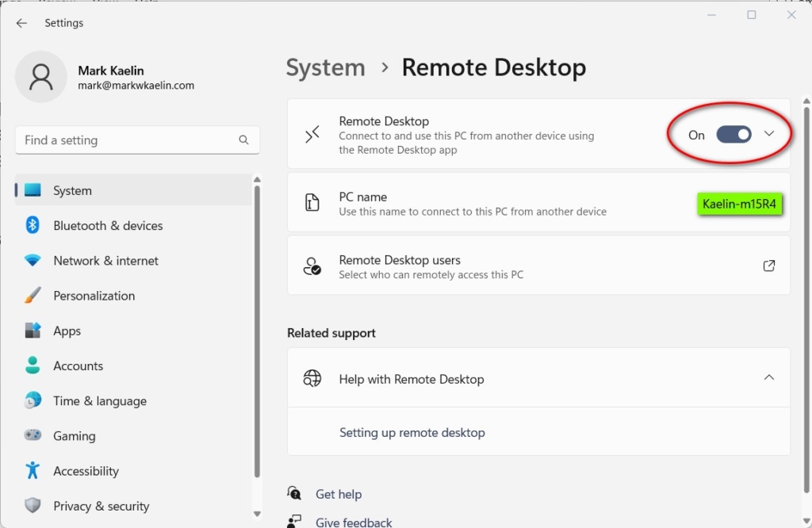Image resolution: width=812 pixels, height=528 pixels.
Task: Collapse the Help with Remote Desktop section
Action: coord(768,378)
